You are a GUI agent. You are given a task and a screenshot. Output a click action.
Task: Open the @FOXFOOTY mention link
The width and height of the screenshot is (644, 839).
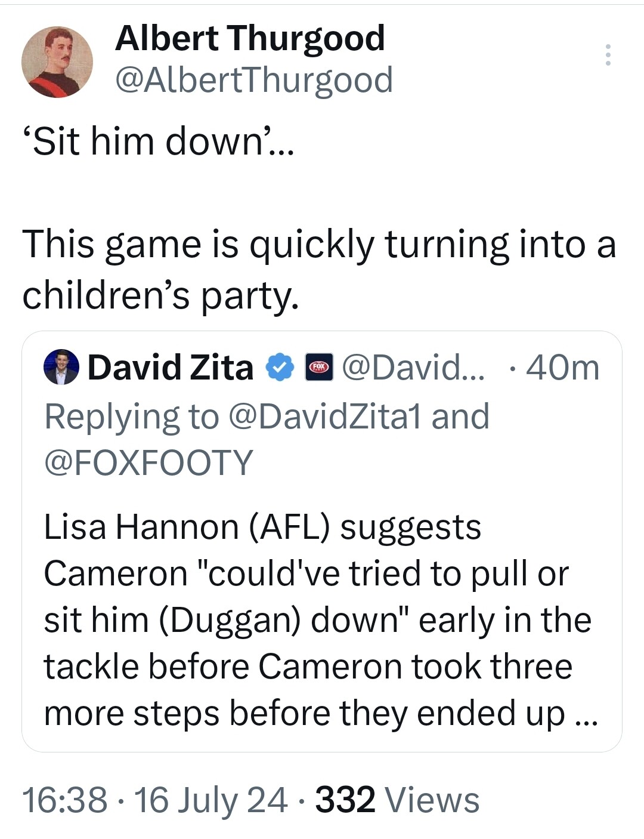point(149,462)
